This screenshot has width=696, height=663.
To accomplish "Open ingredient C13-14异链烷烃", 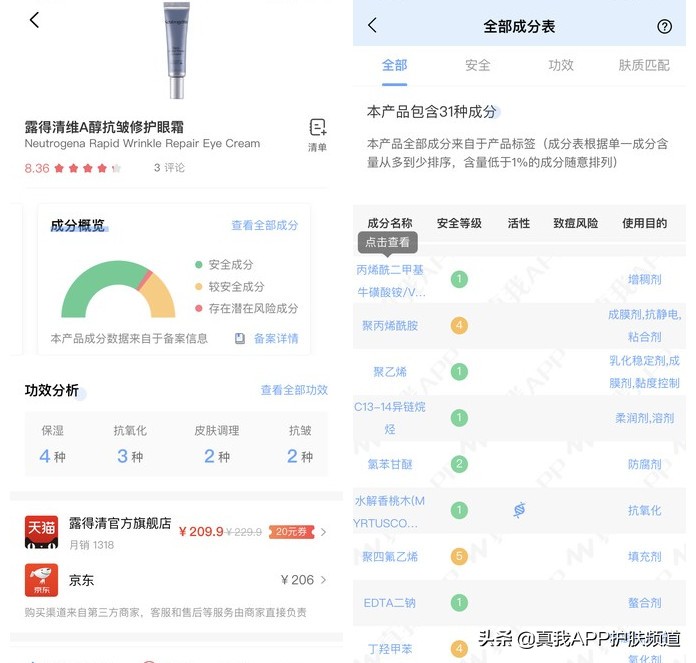I will pyautogui.click(x=390, y=418).
